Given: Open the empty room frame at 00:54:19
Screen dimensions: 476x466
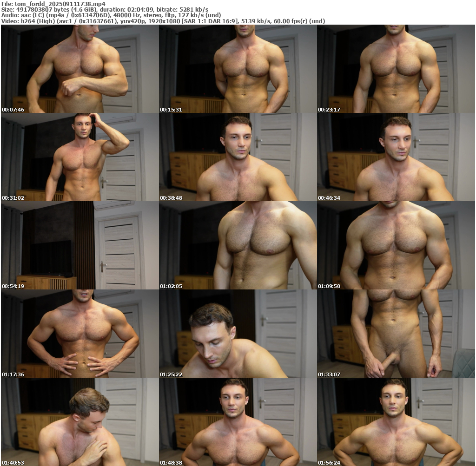Looking at the screenshot, I should 80,245.
